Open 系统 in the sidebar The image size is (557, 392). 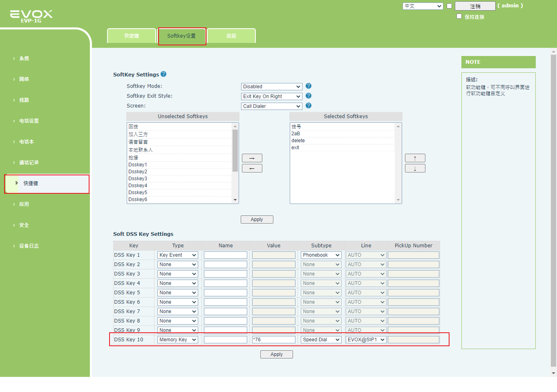pos(24,58)
